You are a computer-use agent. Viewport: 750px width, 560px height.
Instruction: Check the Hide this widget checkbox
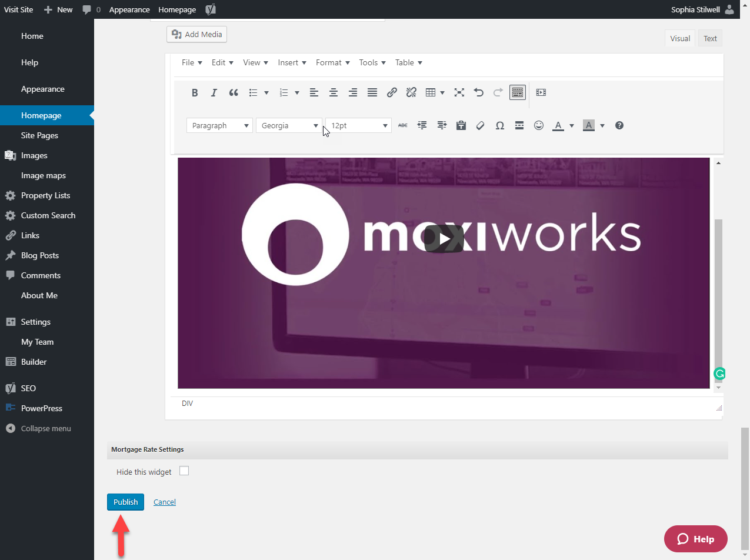(x=184, y=471)
